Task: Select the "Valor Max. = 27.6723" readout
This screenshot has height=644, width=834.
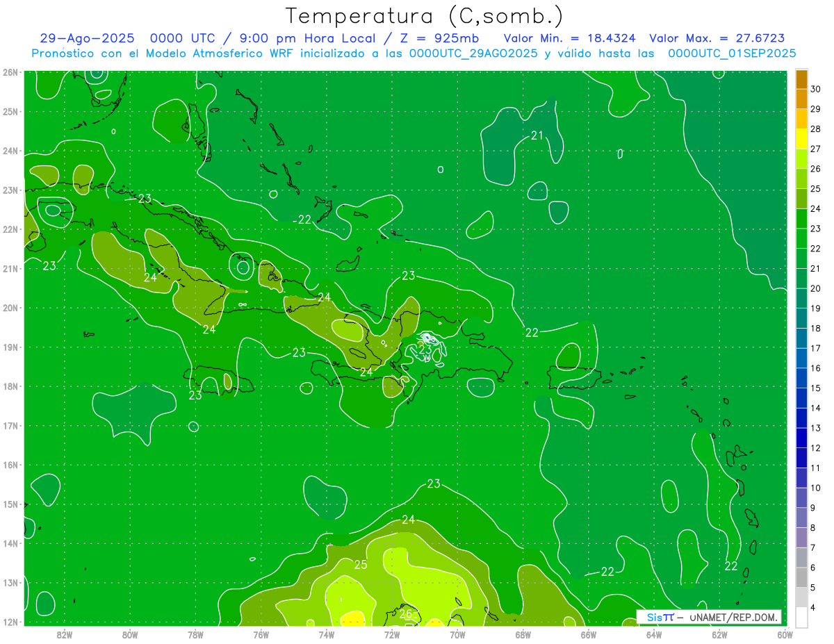Action: [717, 38]
